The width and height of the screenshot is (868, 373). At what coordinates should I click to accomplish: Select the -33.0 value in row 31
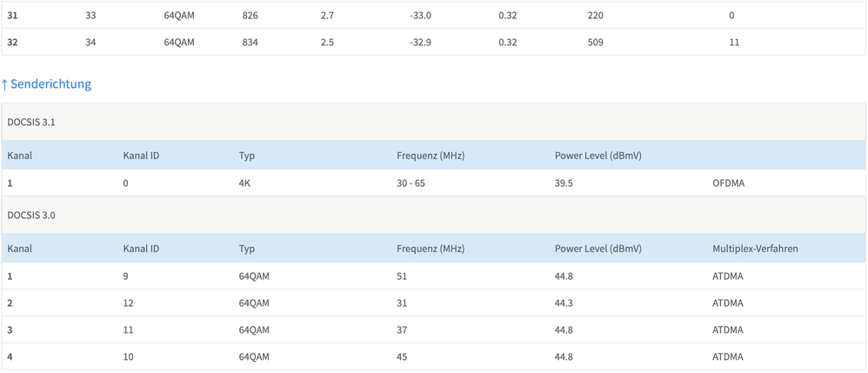[x=420, y=15]
